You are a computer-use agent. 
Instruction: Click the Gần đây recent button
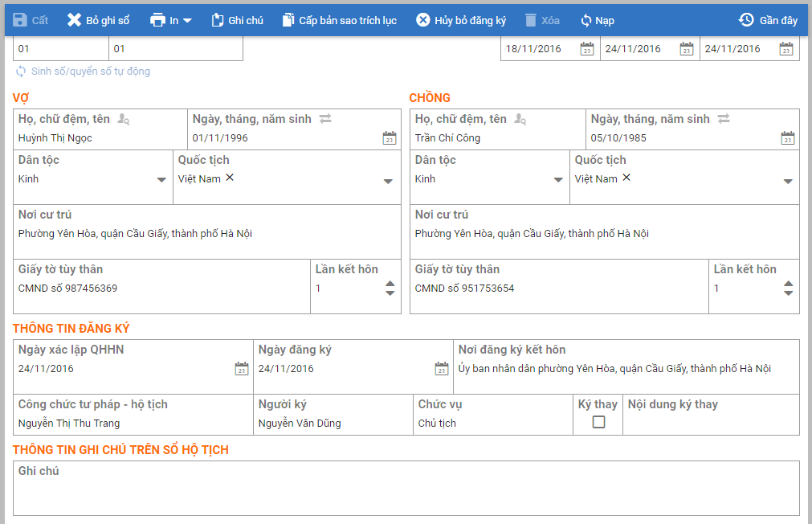pyautogui.click(x=768, y=20)
